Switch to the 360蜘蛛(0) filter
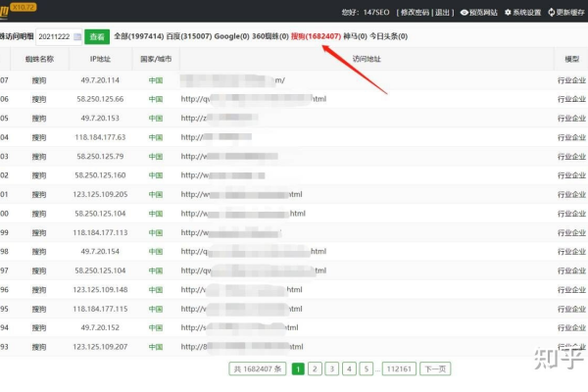This screenshot has width=588, height=392. click(x=269, y=36)
